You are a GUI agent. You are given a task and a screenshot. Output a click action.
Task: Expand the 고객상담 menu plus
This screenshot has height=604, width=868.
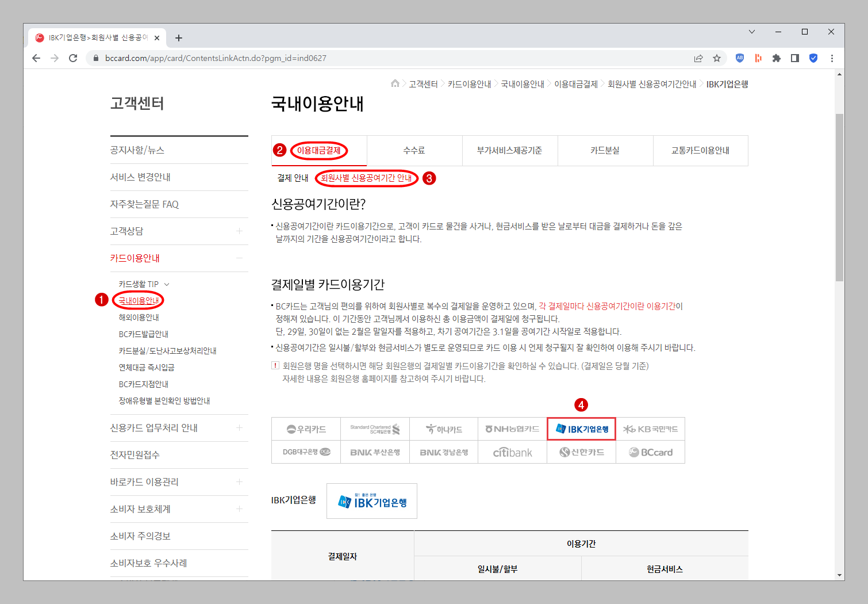tap(239, 231)
